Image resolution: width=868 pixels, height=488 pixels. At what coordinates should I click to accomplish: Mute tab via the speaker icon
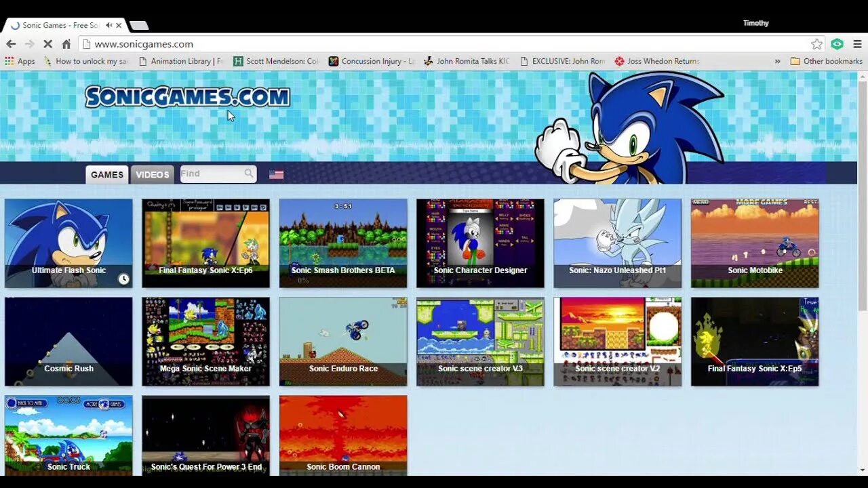click(x=108, y=25)
